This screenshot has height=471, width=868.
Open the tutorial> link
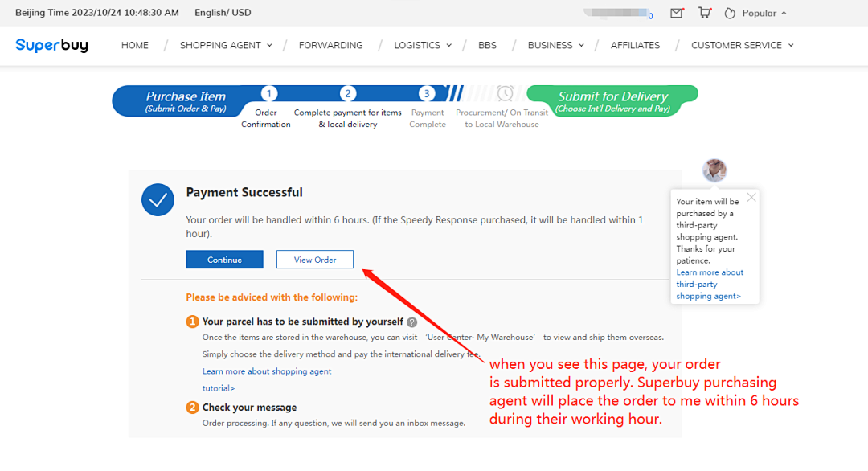click(x=219, y=388)
